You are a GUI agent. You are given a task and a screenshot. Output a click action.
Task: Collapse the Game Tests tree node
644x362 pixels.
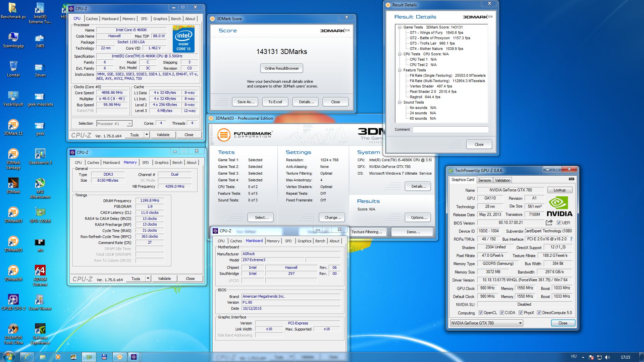click(400, 27)
